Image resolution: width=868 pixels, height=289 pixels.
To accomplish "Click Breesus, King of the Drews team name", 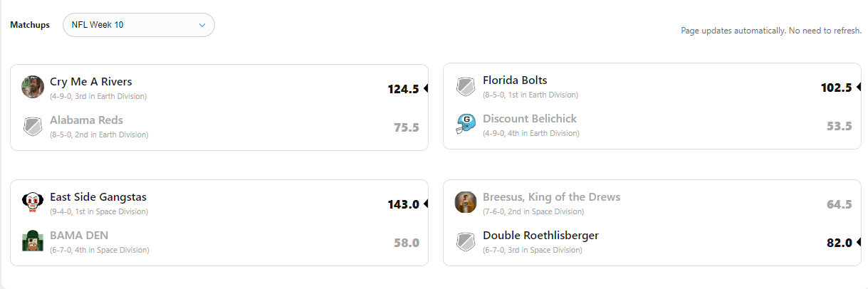I will [551, 197].
